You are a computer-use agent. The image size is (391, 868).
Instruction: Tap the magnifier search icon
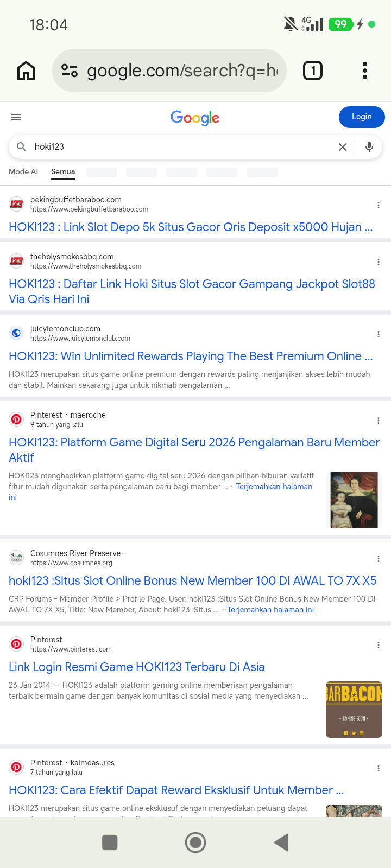click(x=22, y=146)
